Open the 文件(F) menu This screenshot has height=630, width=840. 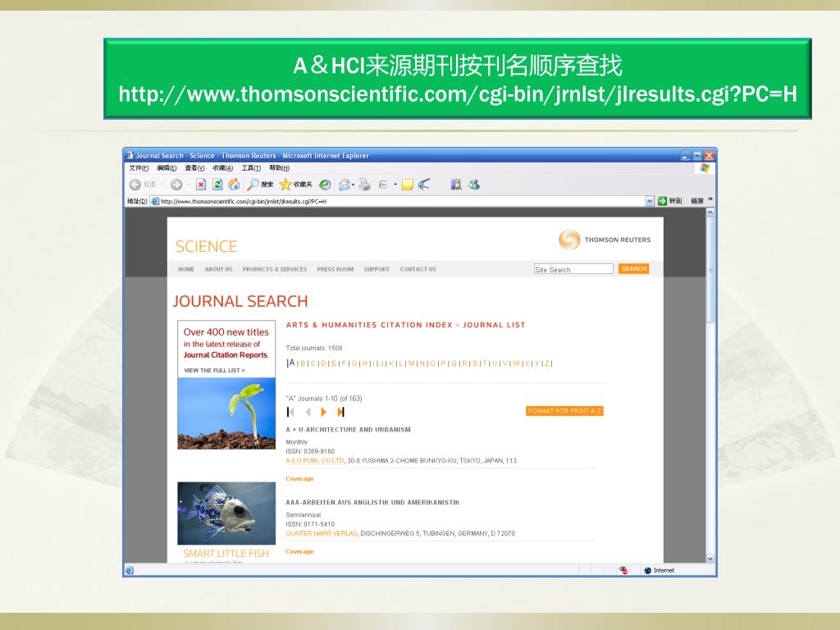[x=139, y=168]
